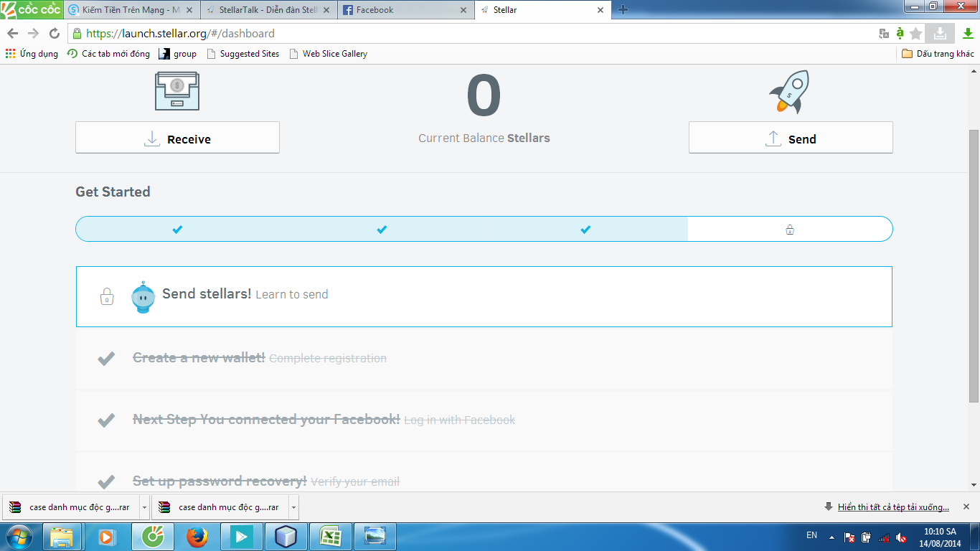Click the green padlock in the address bar
Image resolution: width=980 pixels, height=551 pixels.
click(x=77, y=33)
